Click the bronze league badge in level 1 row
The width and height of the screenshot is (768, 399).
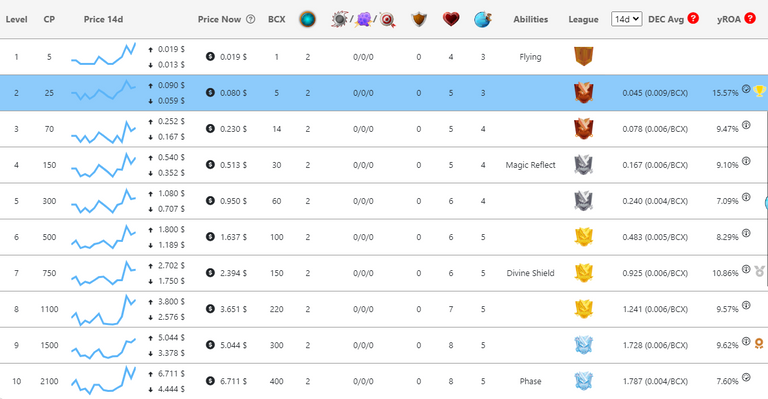pyautogui.click(x=583, y=56)
